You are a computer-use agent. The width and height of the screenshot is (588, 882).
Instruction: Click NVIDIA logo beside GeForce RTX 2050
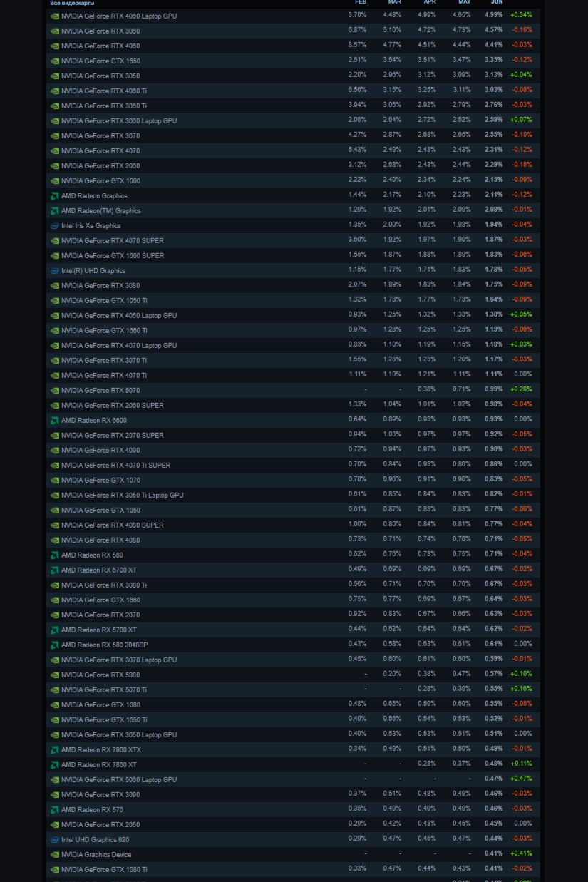55,824
